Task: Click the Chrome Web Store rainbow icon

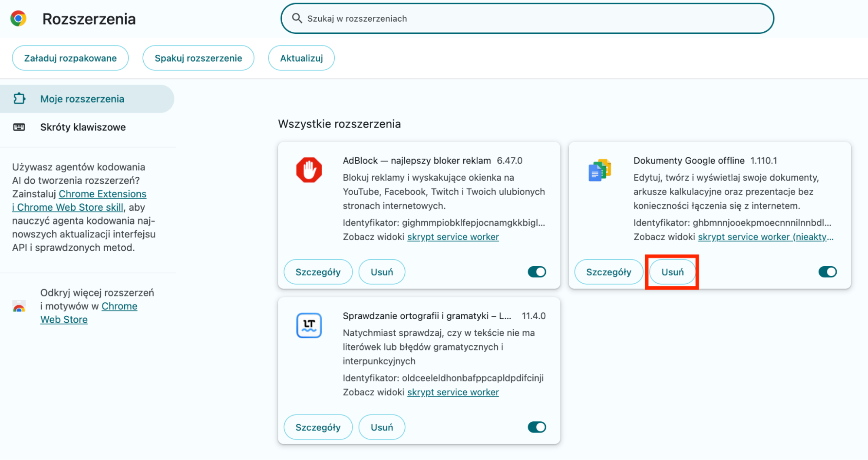Action: (x=19, y=306)
